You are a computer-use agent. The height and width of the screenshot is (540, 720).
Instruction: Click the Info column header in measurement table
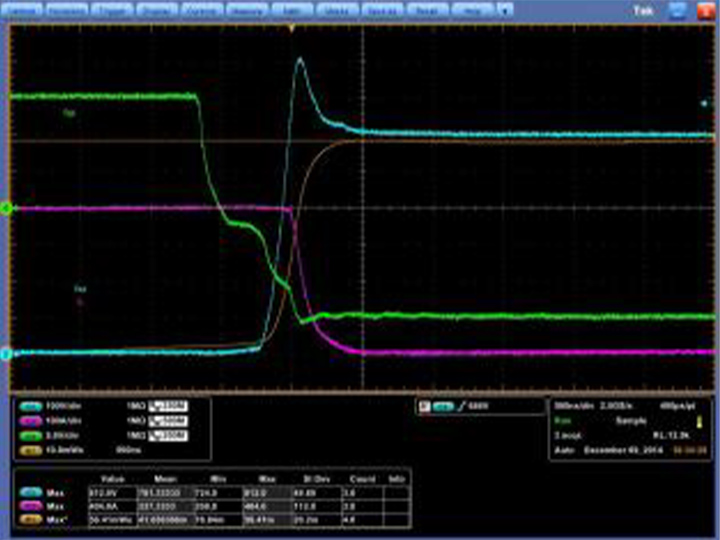[396, 479]
